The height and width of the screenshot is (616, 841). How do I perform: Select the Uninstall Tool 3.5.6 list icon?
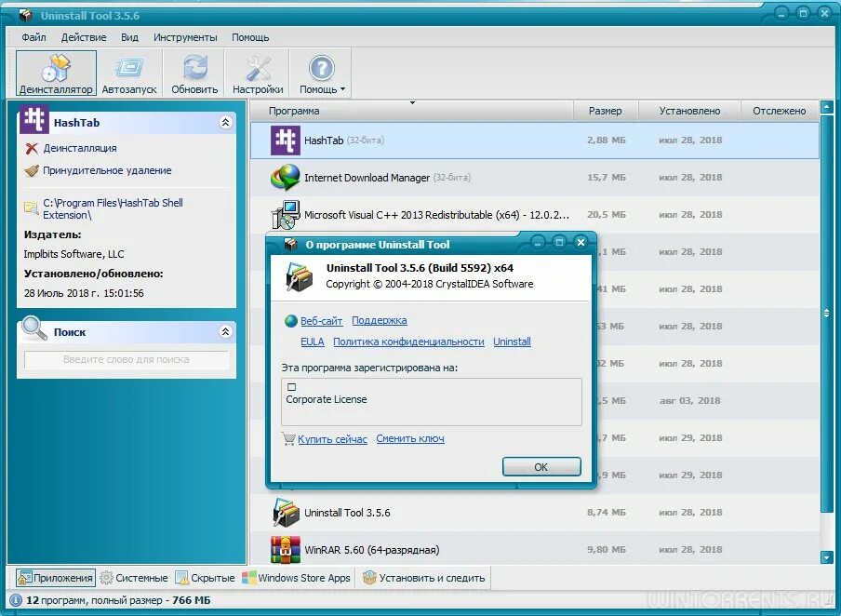pos(285,513)
